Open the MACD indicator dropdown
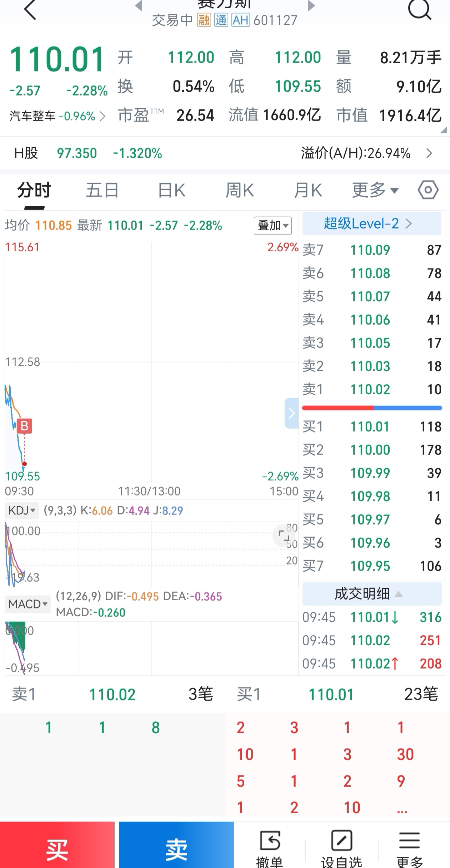 [27, 604]
